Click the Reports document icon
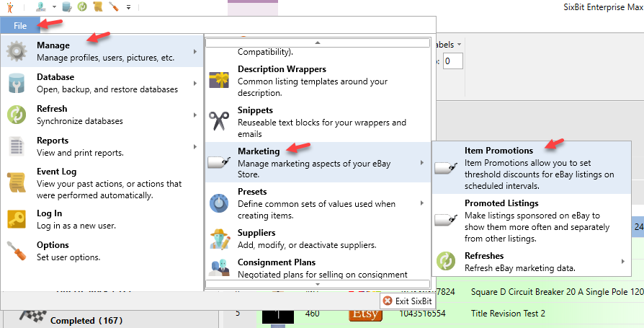 click(x=17, y=147)
